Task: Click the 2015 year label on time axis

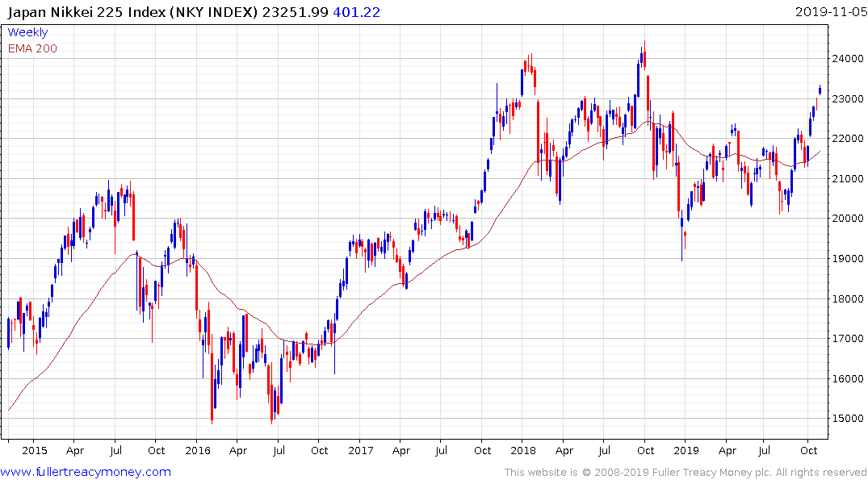Action: click(x=35, y=450)
